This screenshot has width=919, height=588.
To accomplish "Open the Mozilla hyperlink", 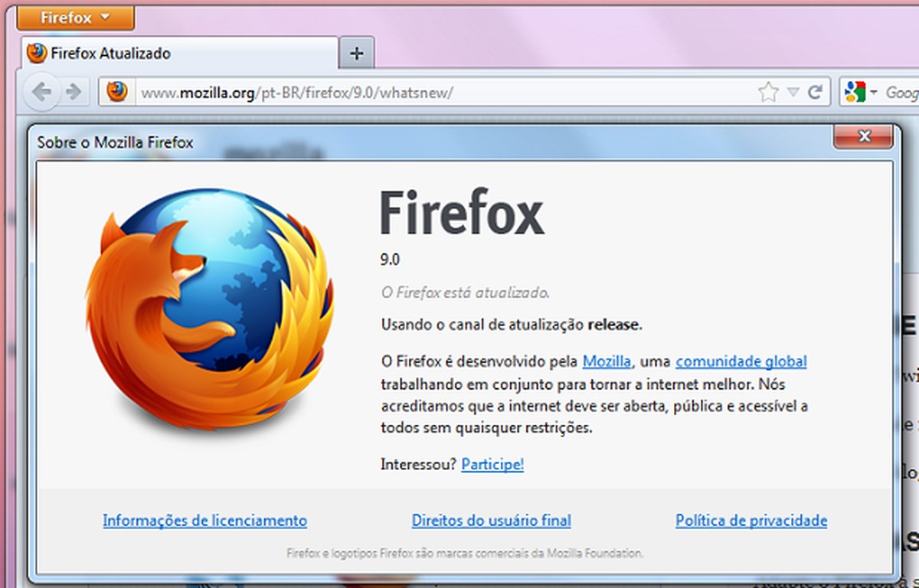I will tap(606, 361).
